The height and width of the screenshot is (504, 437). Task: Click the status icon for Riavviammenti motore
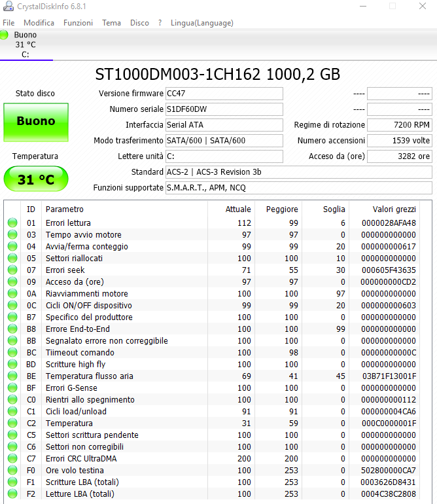(12, 293)
